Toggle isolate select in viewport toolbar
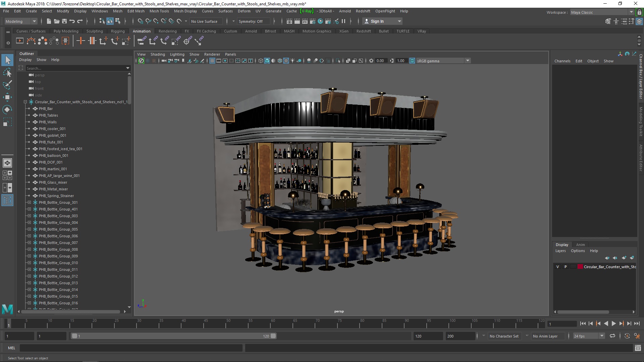This screenshot has height=362, width=644. click(338, 61)
